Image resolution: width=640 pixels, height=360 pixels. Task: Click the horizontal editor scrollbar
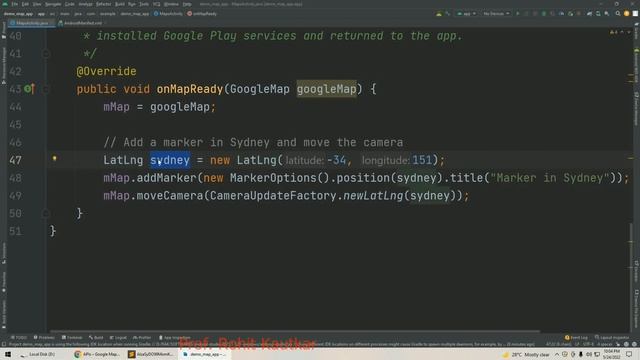[x=295, y=331]
